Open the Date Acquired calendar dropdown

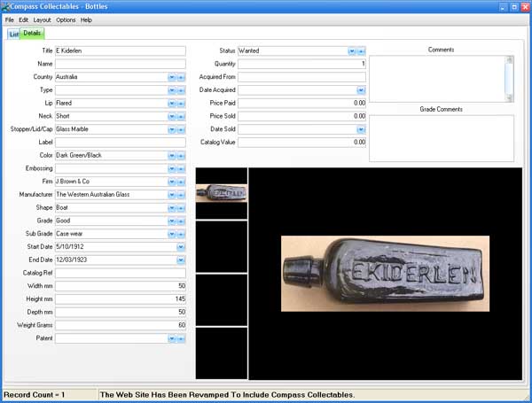point(361,90)
